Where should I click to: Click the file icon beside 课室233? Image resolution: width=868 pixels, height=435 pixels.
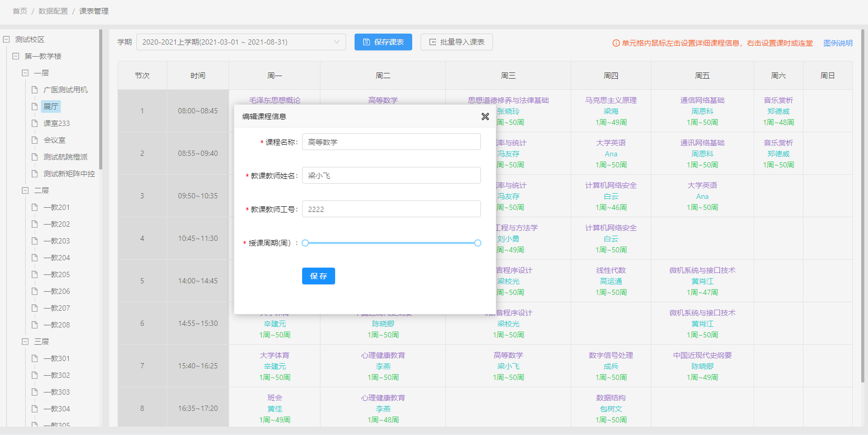[35, 123]
